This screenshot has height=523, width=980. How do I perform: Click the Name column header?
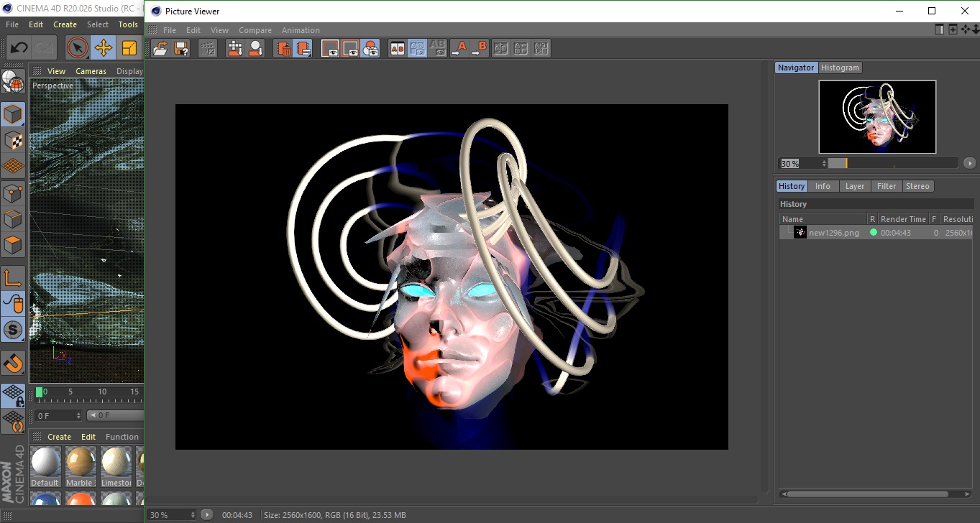(823, 219)
